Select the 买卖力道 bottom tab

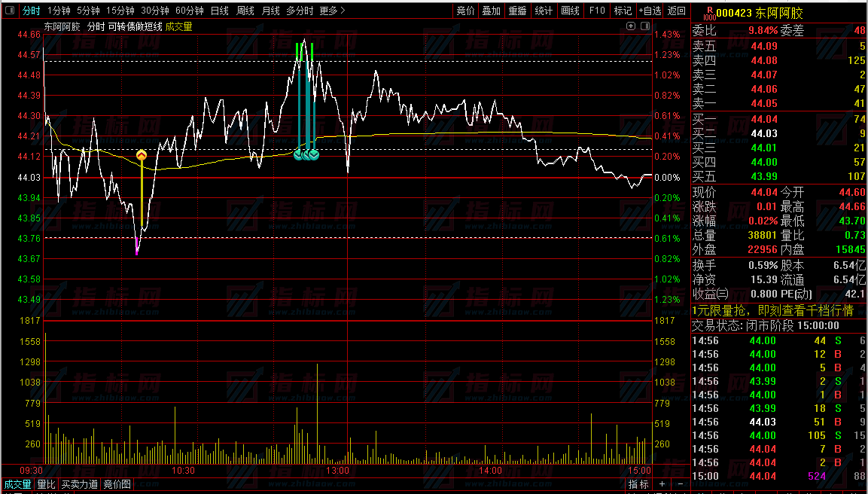79,484
